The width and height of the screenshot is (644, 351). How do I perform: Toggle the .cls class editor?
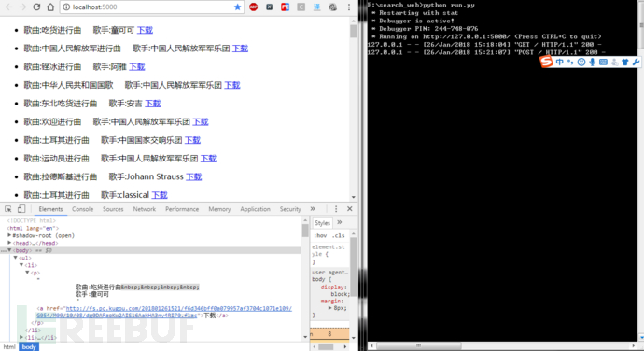pyautogui.click(x=338, y=235)
